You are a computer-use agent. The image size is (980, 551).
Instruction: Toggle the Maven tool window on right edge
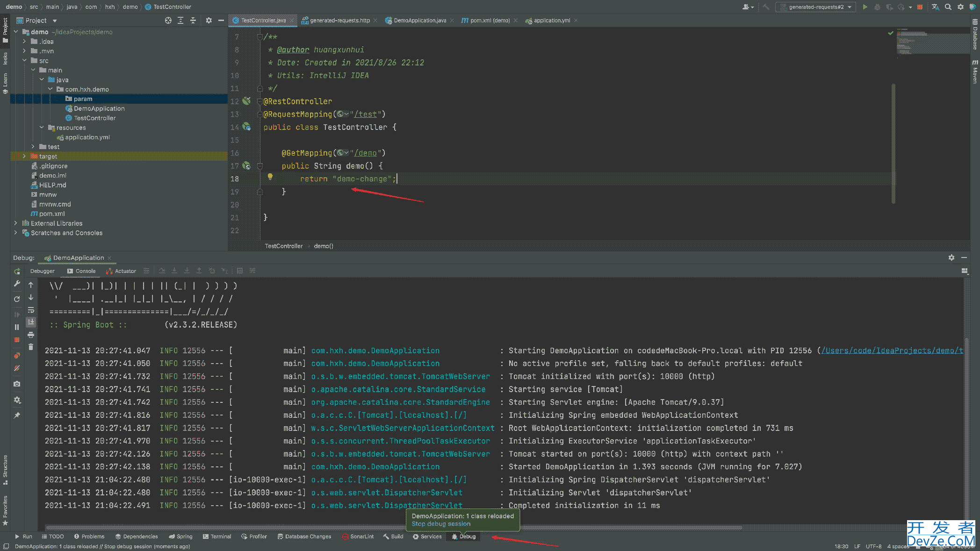point(975,71)
